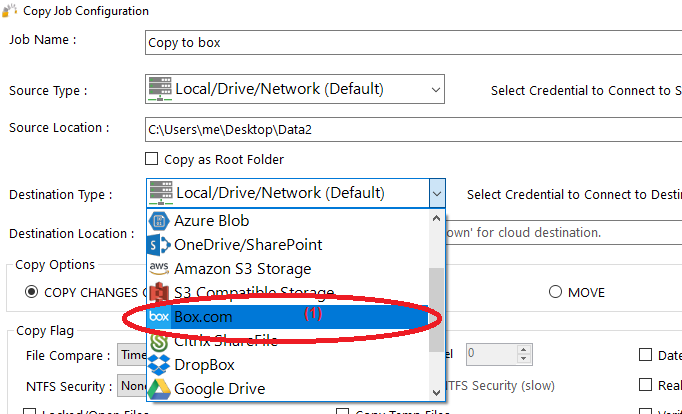Choose OneDrive/SharePoint destination type

tap(288, 245)
